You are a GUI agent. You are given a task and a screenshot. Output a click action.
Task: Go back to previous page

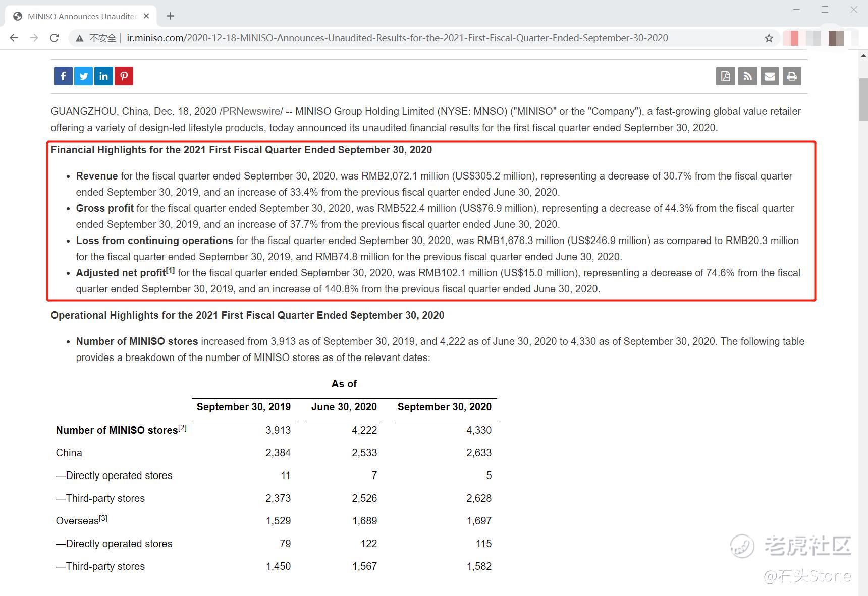tap(14, 38)
